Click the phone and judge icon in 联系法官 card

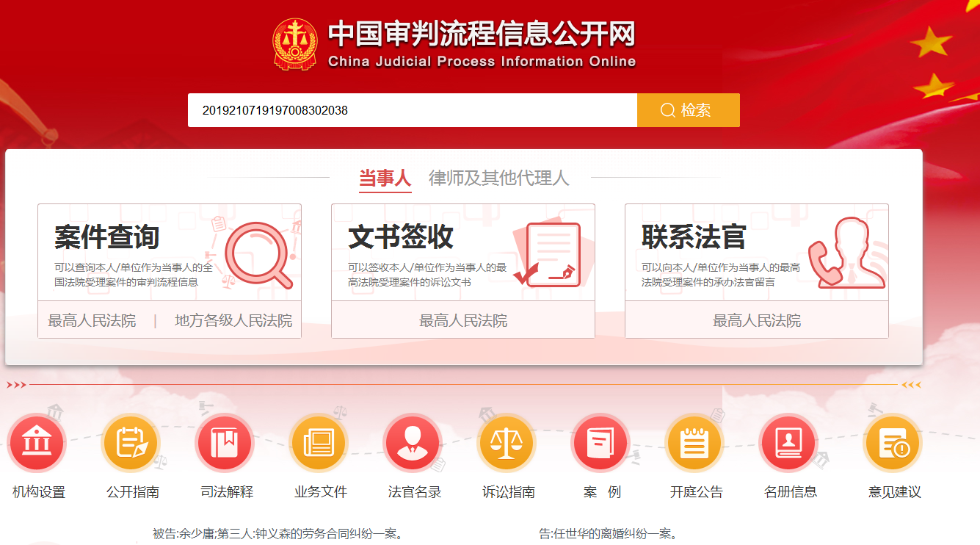[847, 253]
